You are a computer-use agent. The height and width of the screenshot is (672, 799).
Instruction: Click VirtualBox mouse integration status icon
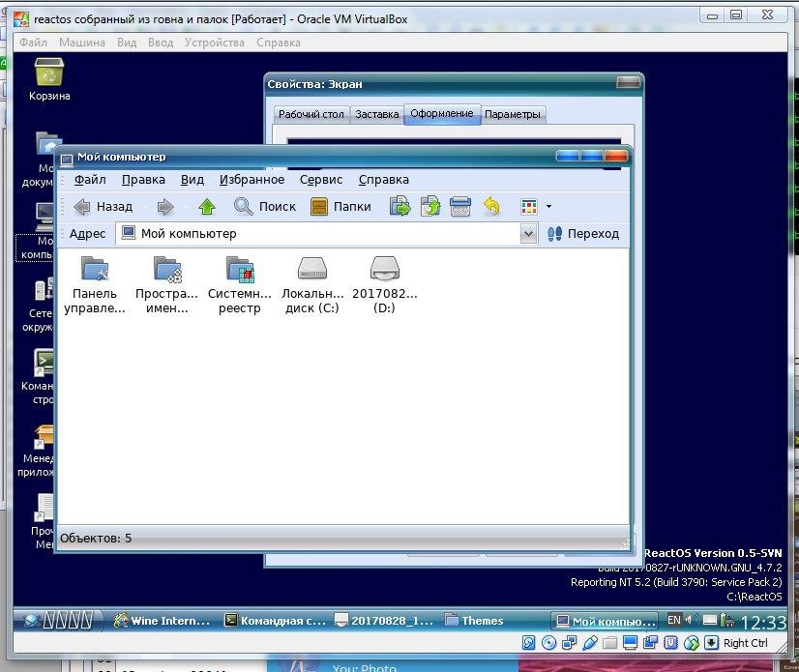click(x=692, y=643)
